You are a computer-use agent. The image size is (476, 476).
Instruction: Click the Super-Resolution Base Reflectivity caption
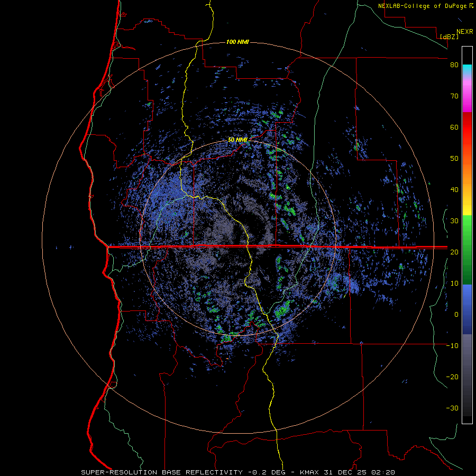click(x=238, y=472)
